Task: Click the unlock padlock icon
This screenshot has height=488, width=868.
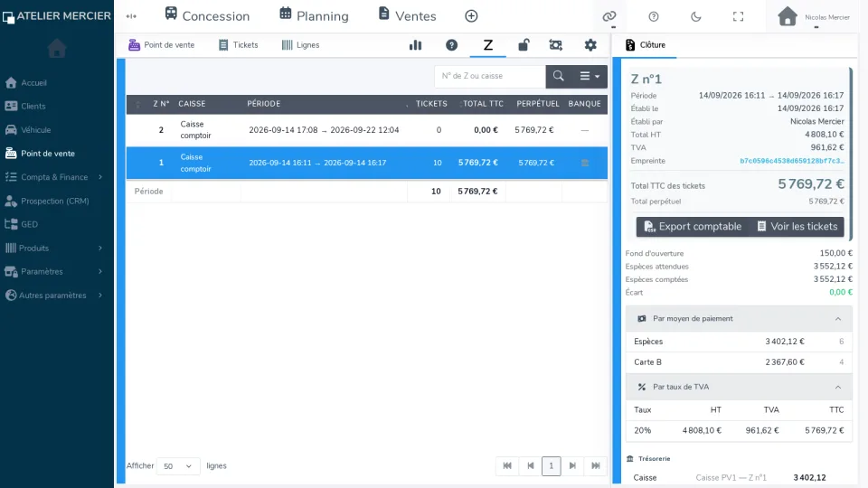Action: tap(524, 45)
